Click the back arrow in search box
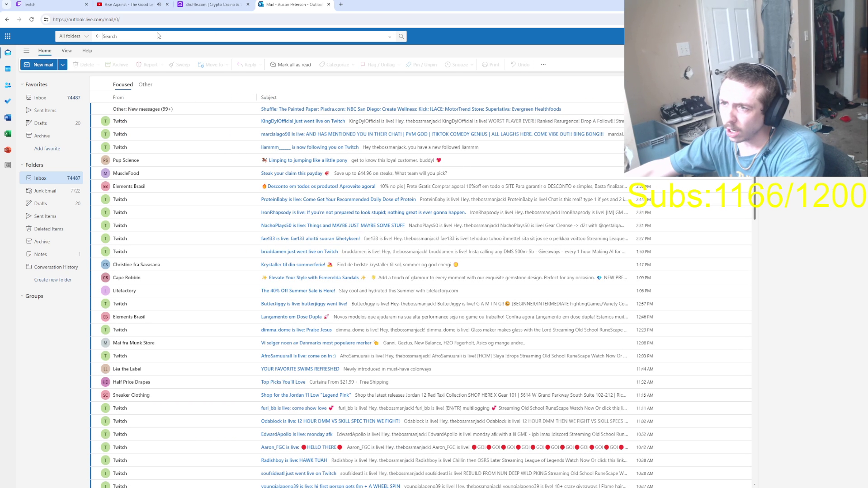This screenshot has height=488, width=868. [x=98, y=36]
